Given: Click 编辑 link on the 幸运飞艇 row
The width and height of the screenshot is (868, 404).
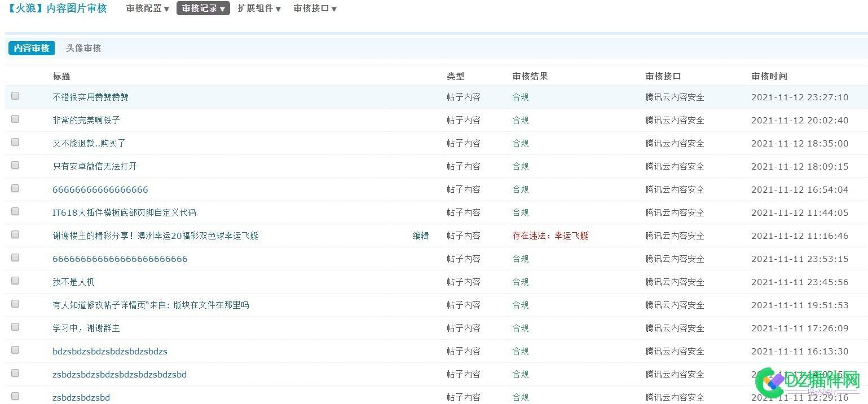Looking at the screenshot, I should pyautogui.click(x=421, y=236).
